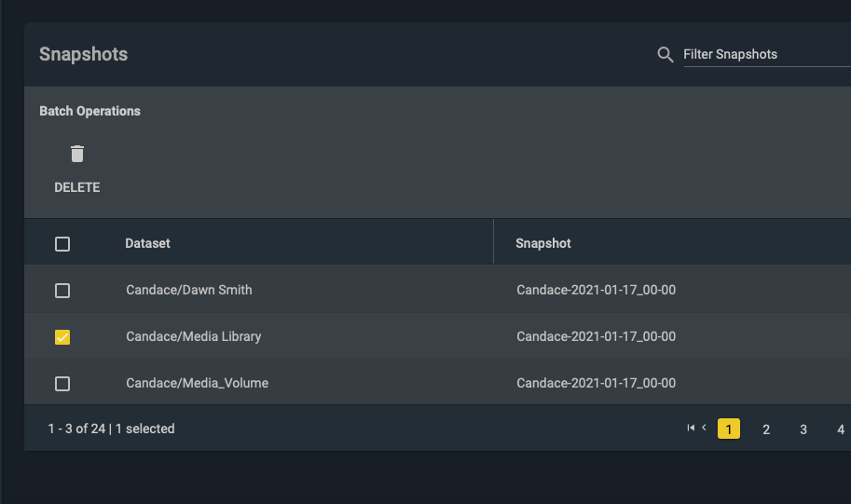Jump to first page arrow icon

[691, 428]
